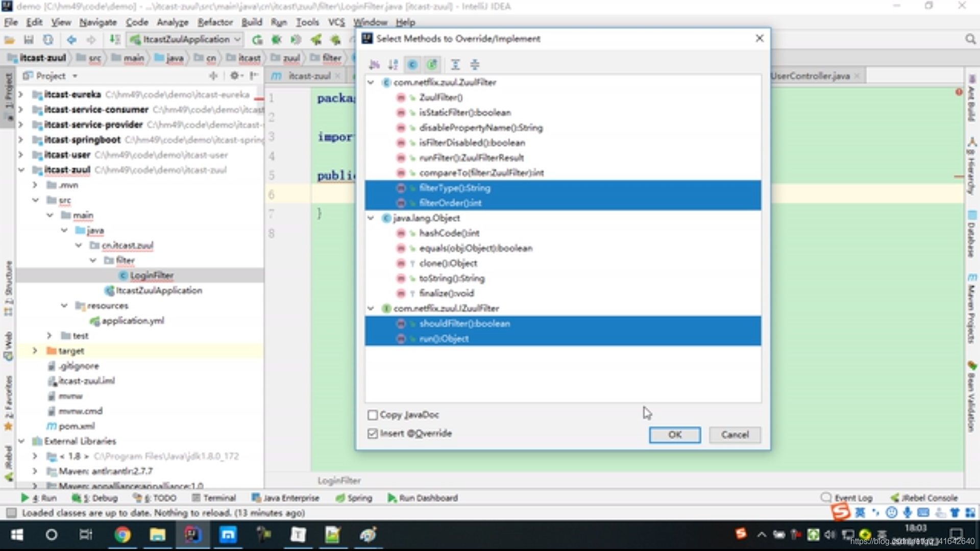
Task: Collapse java.lang.Object node
Action: (x=371, y=218)
